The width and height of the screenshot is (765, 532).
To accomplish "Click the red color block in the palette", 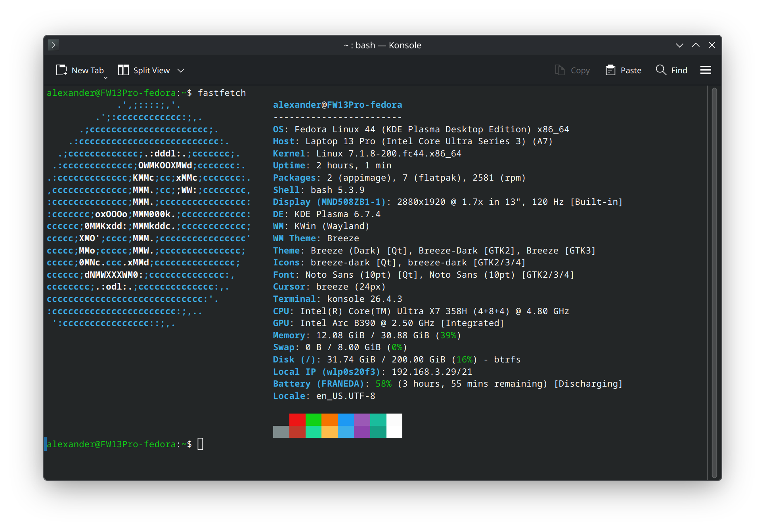I will tap(297, 419).
